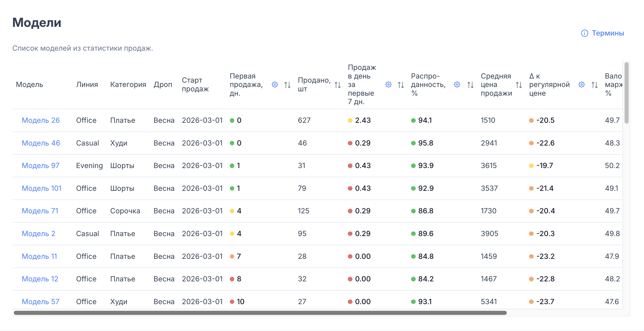Click average price 3615

click(x=489, y=165)
